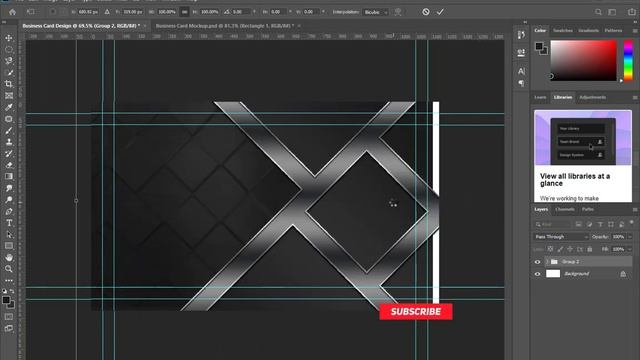Click the Share icon at top right
This screenshot has width=640, height=360.
(x=632, y=12)
